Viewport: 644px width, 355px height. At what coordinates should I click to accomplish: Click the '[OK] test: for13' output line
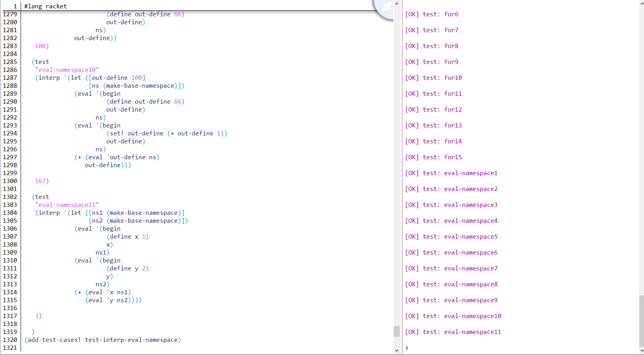(433, 125)
